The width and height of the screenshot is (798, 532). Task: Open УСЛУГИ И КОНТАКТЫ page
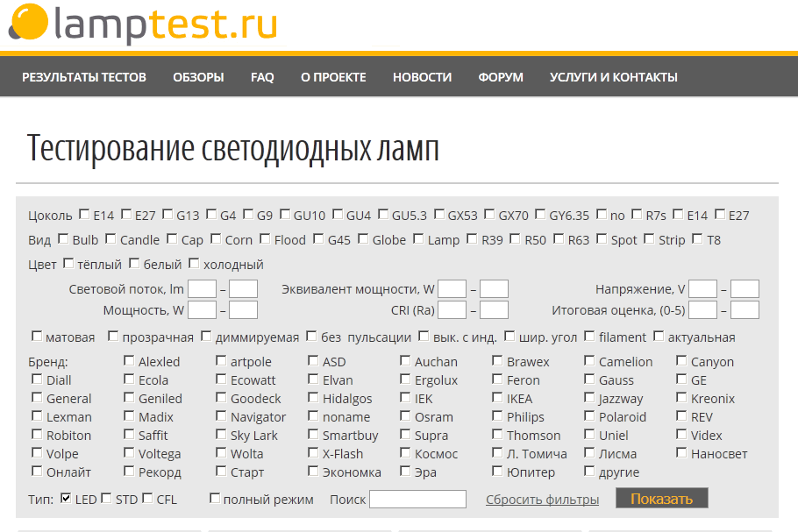613,77
